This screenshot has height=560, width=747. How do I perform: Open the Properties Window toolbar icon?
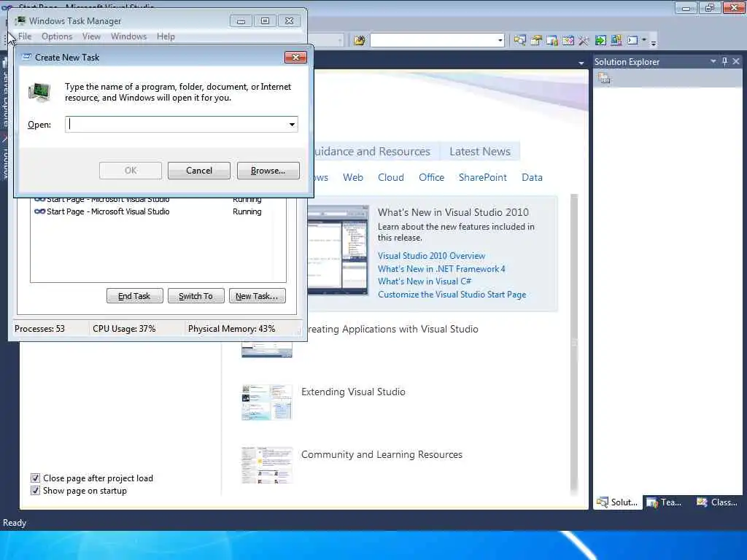[536, 41]
